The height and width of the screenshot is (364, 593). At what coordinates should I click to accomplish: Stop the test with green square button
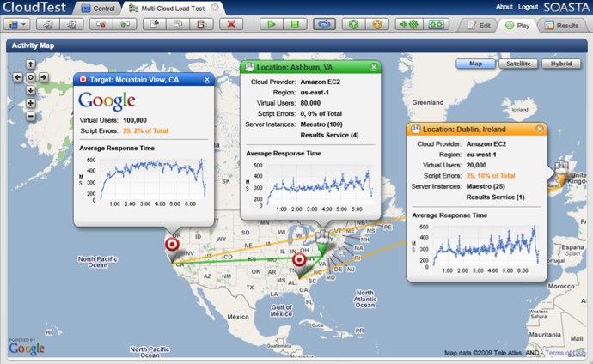pos(295,25)
